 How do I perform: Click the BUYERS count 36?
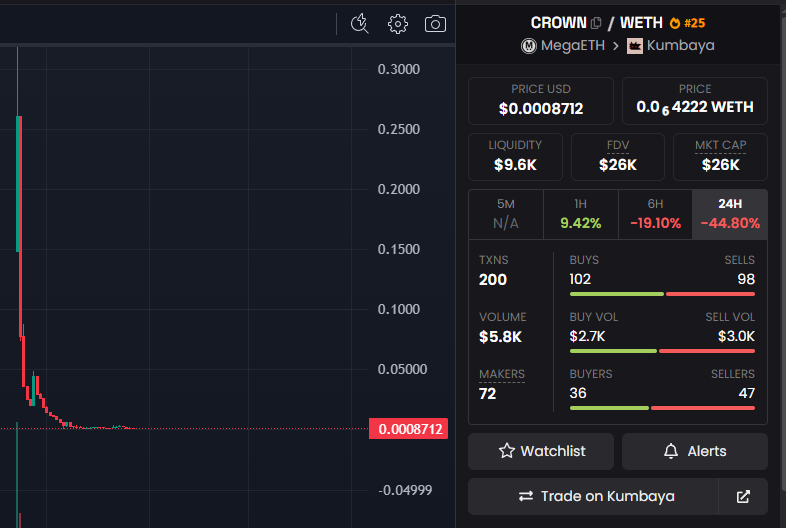pyautogui.click(x=578, y=393)
